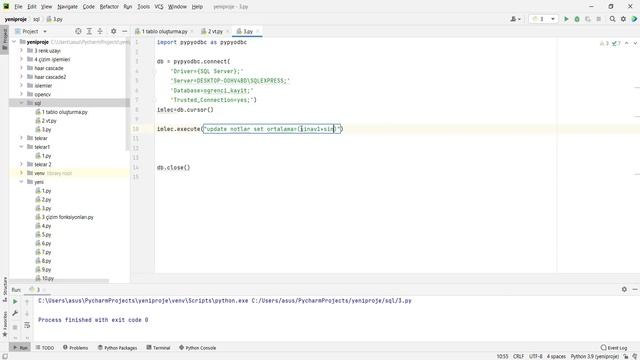Viewport: 640px width, 360px height.
Task: Collapse the tekrar1 folder chevron
Action: [x=21, y=147]
